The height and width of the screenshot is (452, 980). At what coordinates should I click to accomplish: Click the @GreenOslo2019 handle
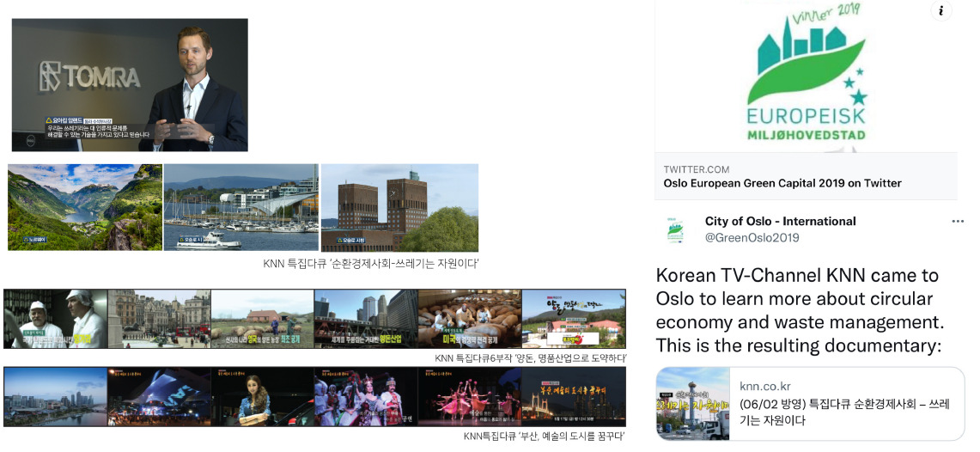[x=752, y=237]
